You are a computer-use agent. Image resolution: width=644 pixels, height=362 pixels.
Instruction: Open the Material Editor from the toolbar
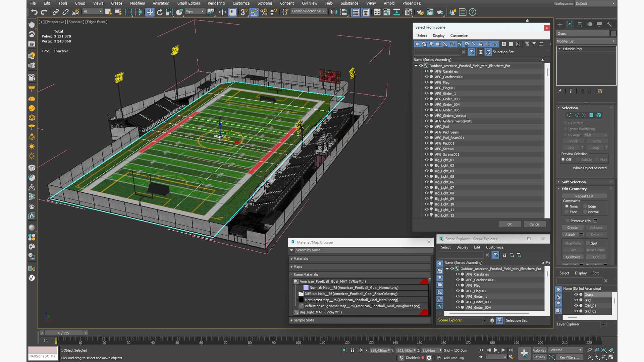click(x=408, y=12)
